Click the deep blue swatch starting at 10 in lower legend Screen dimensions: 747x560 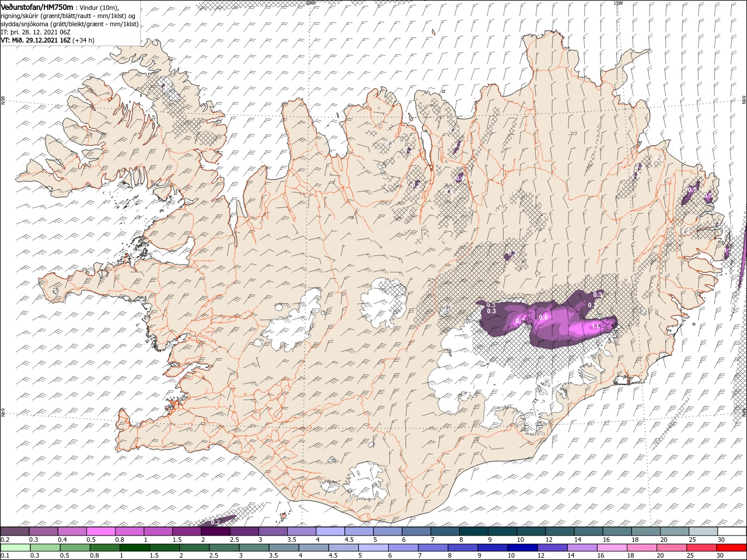tap(523, 548)
